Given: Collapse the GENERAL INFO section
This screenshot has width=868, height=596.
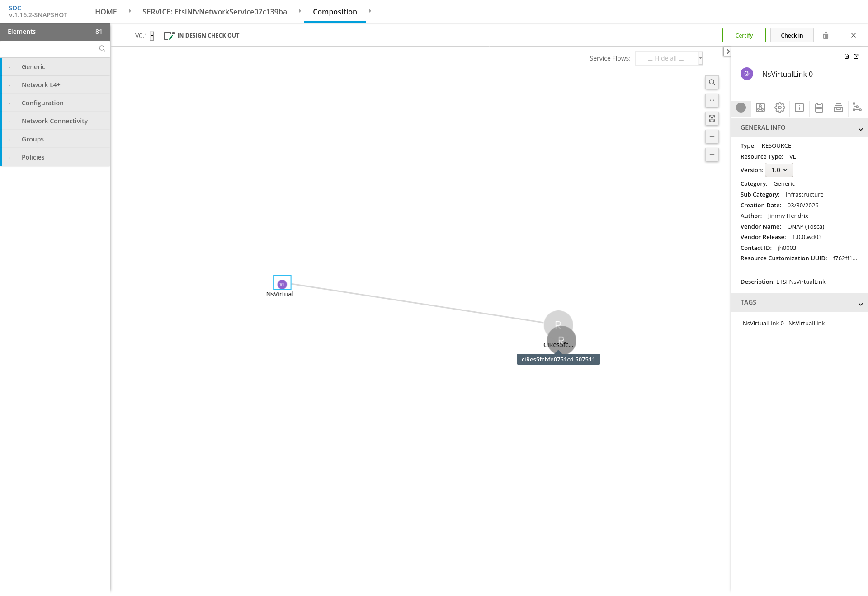Looking at the screenshot, I should click(860, 129).
